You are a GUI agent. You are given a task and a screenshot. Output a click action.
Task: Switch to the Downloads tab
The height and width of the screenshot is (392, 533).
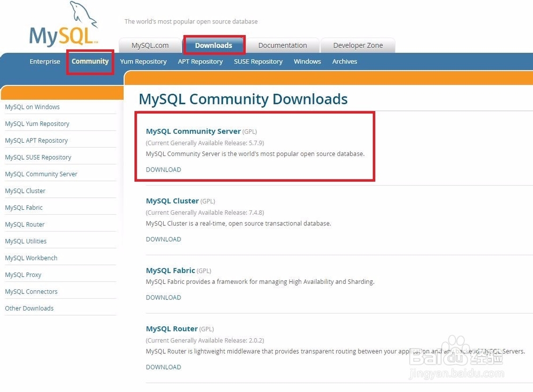214,45
